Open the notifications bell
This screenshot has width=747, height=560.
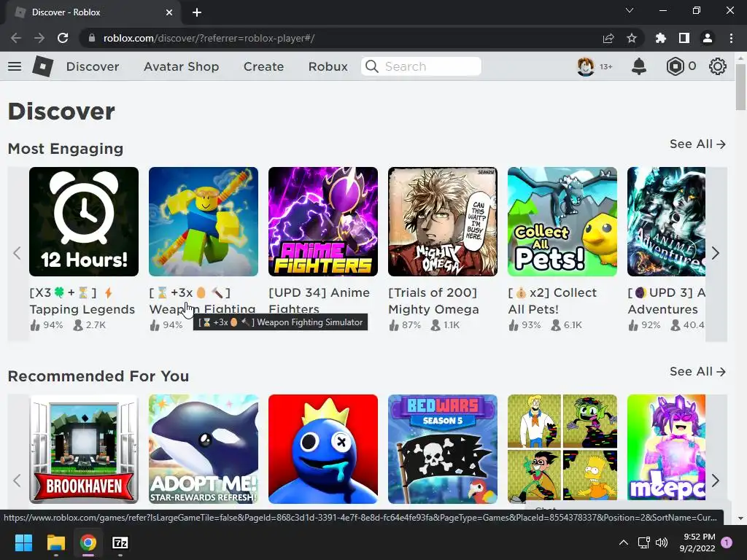[x=639, y=66]
